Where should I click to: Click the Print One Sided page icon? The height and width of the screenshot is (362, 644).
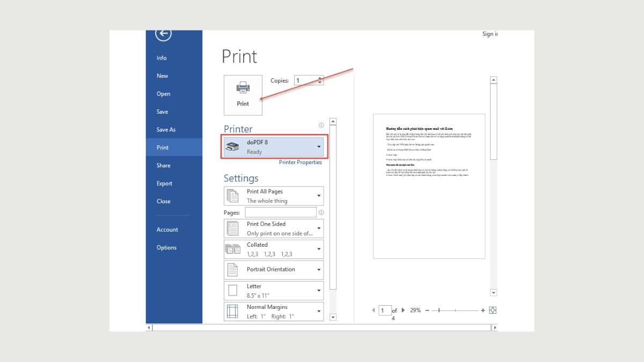234,228
